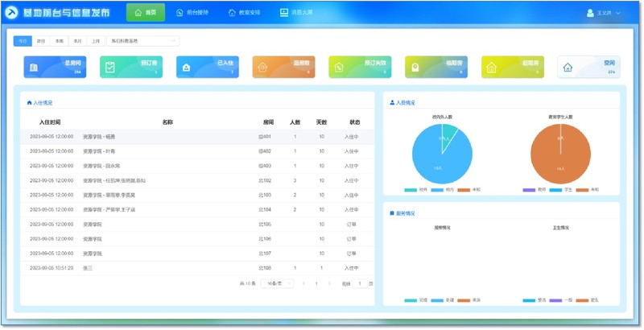Click the 服务情况 panel icon
The width and height of the screenshot is (644, 330).
tap(392, 213)
